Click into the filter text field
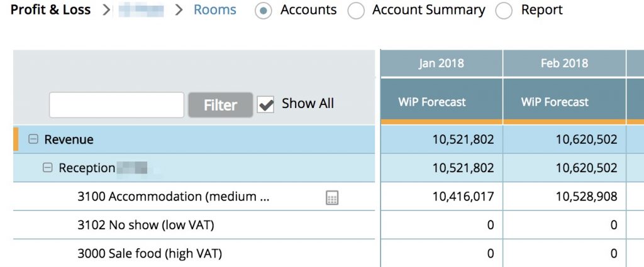644x267 pixels. tap(116, 105)
